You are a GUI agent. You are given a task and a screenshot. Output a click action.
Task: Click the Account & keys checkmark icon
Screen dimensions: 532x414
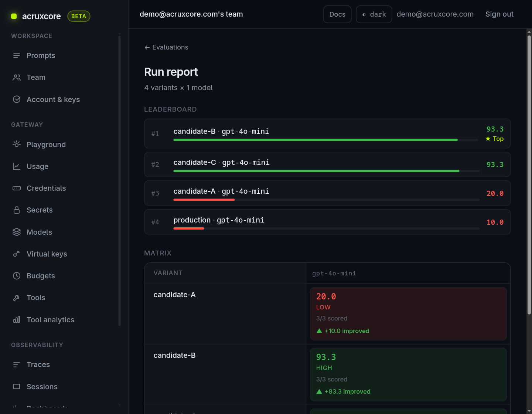17,99
